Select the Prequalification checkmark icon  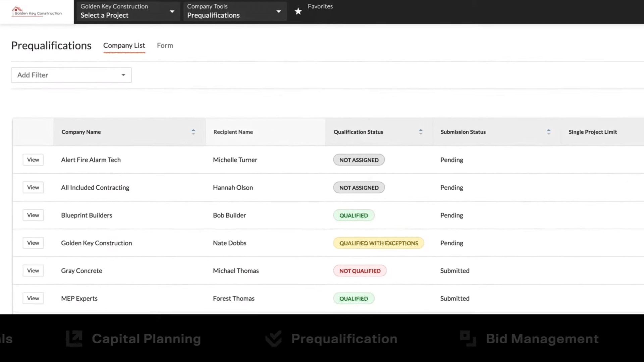[x=273, y=339]
